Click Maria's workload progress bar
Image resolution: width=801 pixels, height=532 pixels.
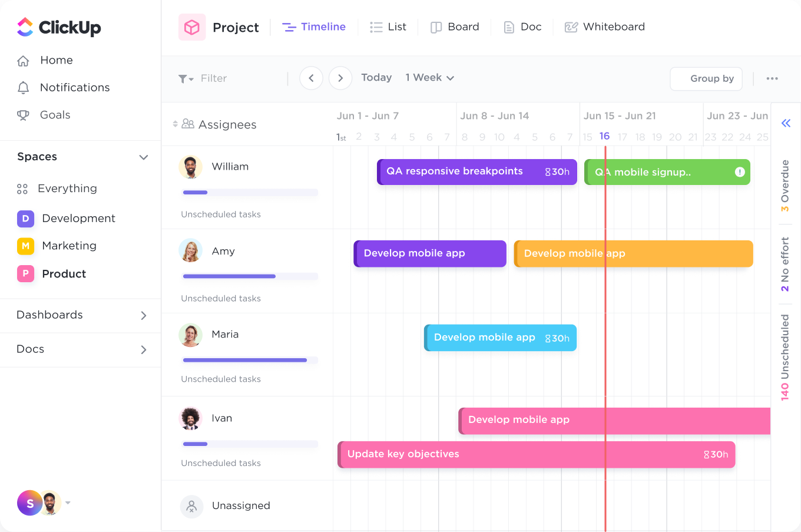250,360
